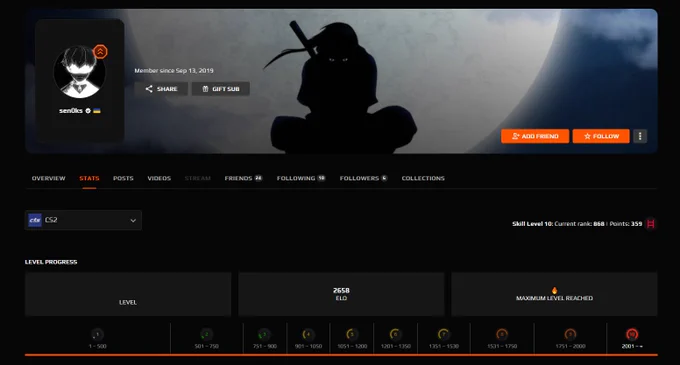Viewport: 680px width, 365px height.
Task: Click the Gift Sub button
Action: pyautogui.click(x=221, y=89)
